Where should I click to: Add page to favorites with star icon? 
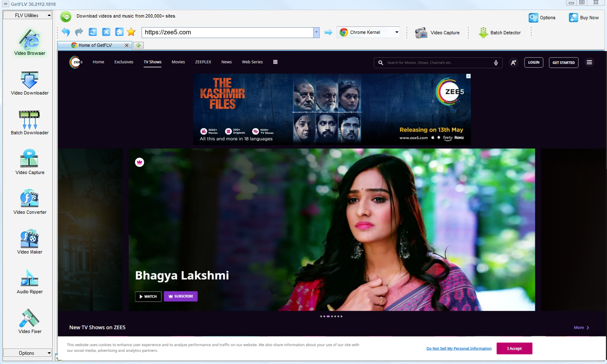click(x=131, y=32)
